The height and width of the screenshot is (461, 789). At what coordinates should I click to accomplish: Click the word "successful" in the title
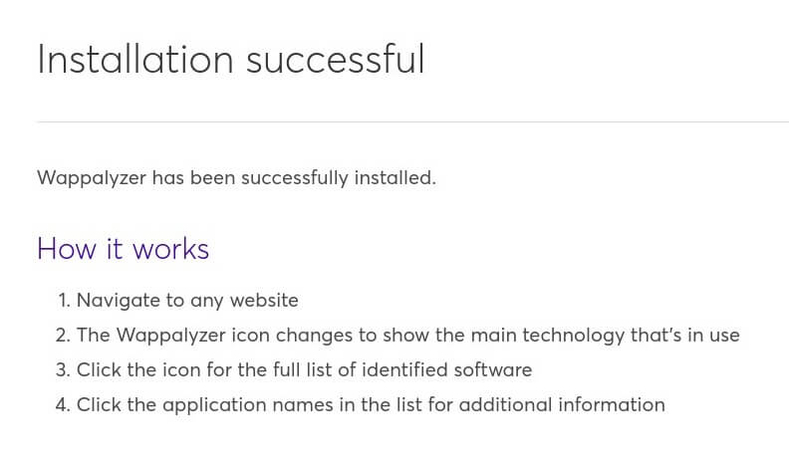tap(335, 59)
